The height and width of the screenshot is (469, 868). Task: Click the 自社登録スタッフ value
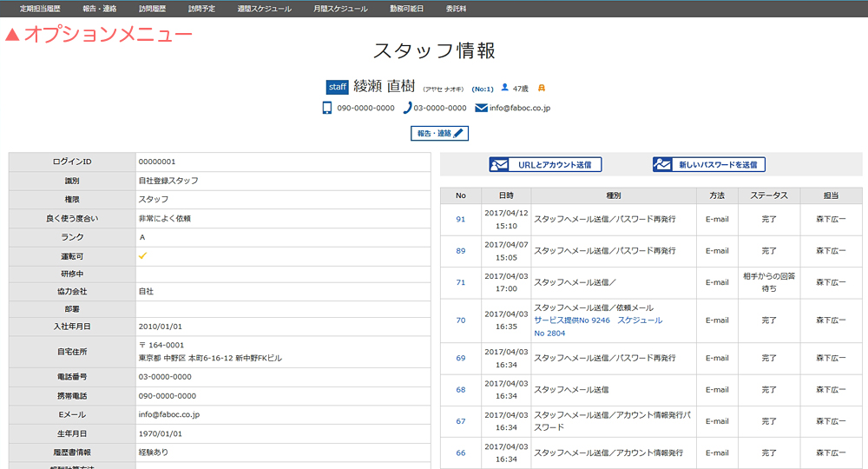[x=168, y=181]
